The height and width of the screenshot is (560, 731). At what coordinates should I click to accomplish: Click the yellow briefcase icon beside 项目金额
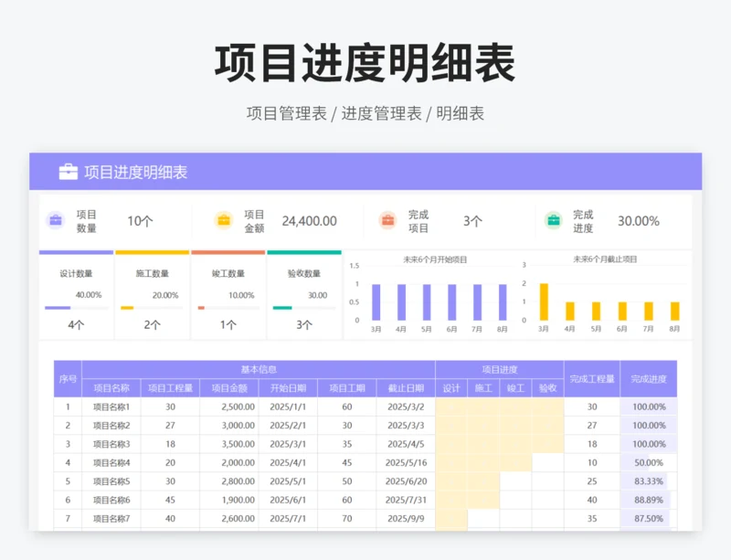click(x=224, y=220)
